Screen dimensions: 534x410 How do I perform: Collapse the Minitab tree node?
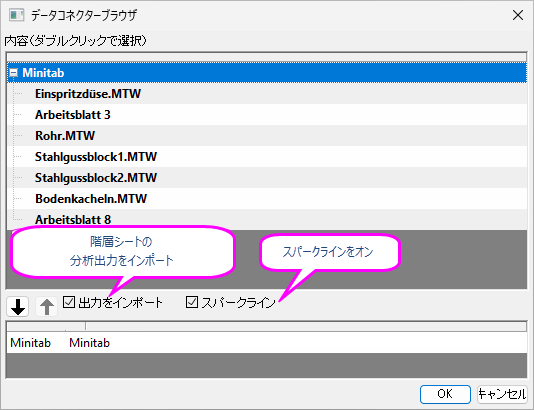click(14, 73)
